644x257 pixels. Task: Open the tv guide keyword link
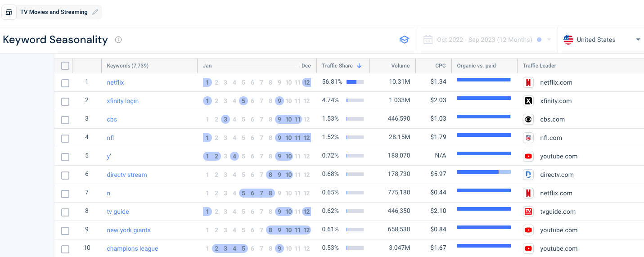coord(118,212)
